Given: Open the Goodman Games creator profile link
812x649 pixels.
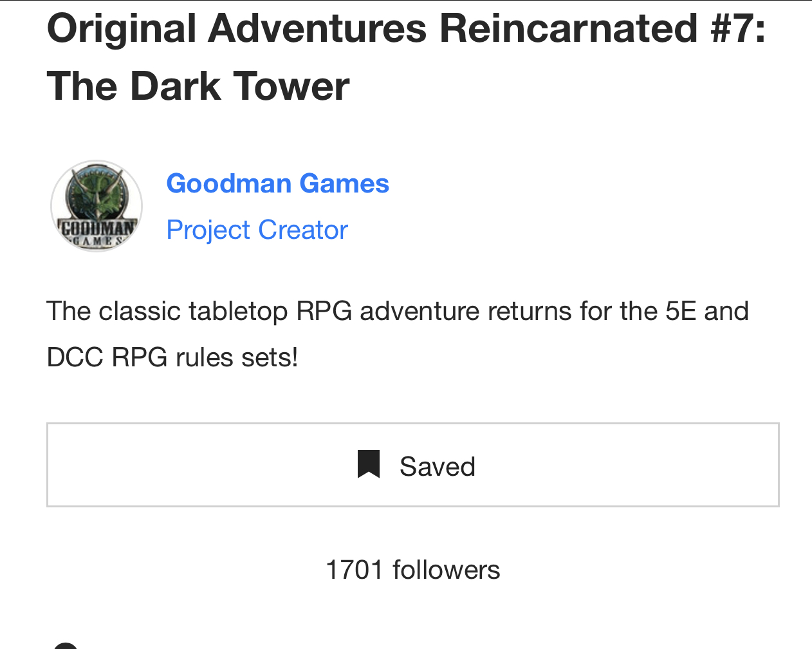Looking at the screenshot, I should pos(278,183).
